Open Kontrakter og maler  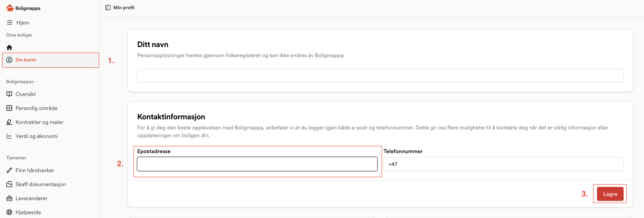coord(40,122)
